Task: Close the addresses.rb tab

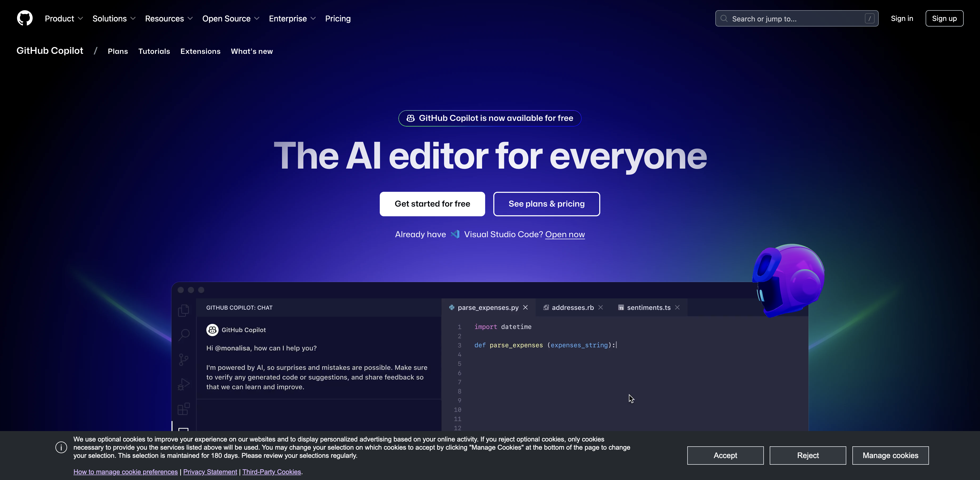Action: click(x=601, y=307)
